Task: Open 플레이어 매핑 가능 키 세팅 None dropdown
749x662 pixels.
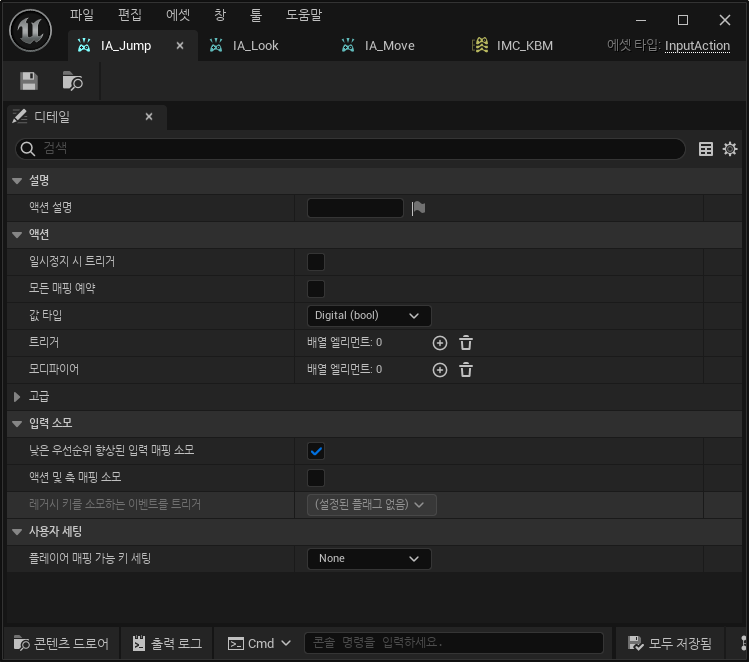Action: tap(369, 559)
